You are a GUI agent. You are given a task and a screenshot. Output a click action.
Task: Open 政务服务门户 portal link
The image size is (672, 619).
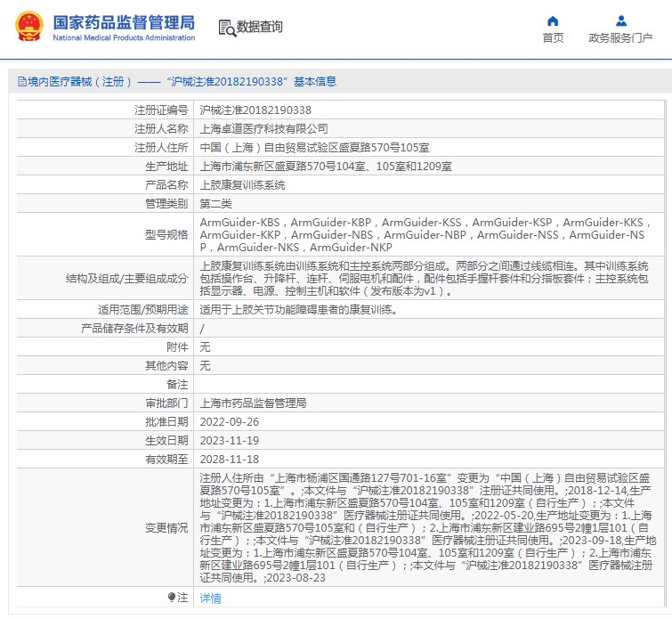point(620,37)
